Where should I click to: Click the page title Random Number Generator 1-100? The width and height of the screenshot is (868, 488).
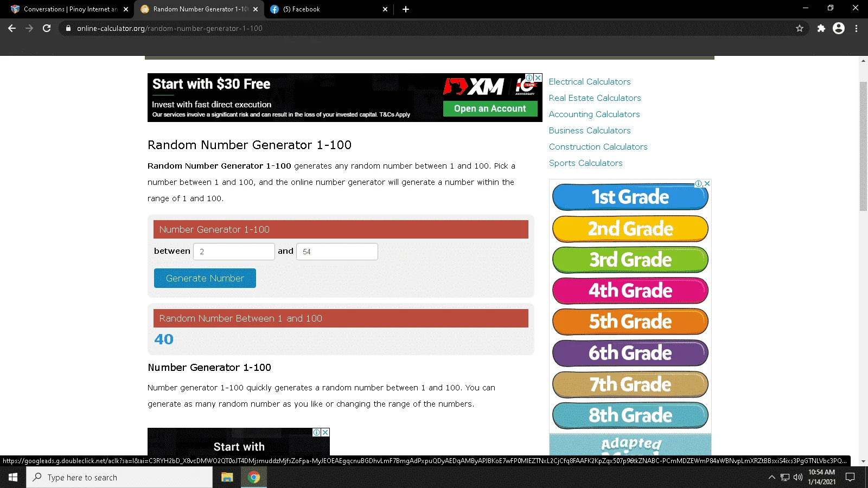coord(250,145)
